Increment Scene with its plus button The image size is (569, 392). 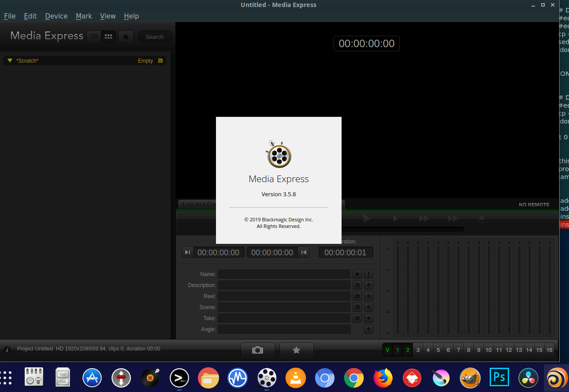(x=369, y=307)
